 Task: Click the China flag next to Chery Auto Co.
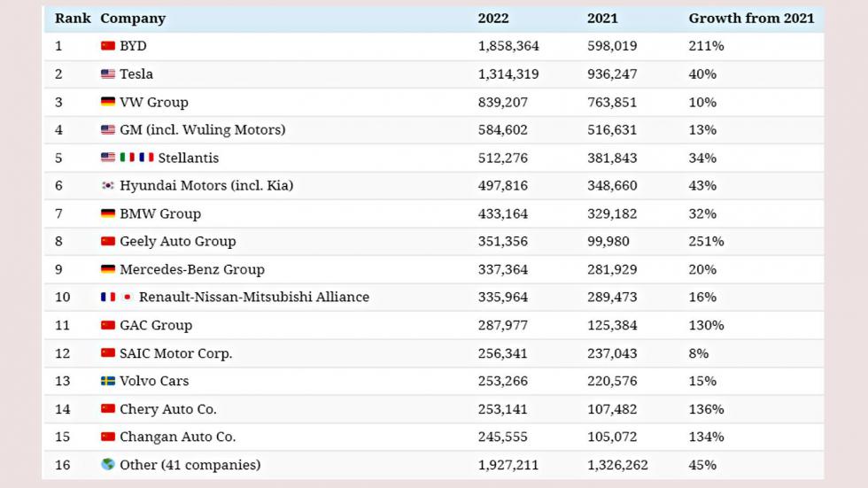108,409
